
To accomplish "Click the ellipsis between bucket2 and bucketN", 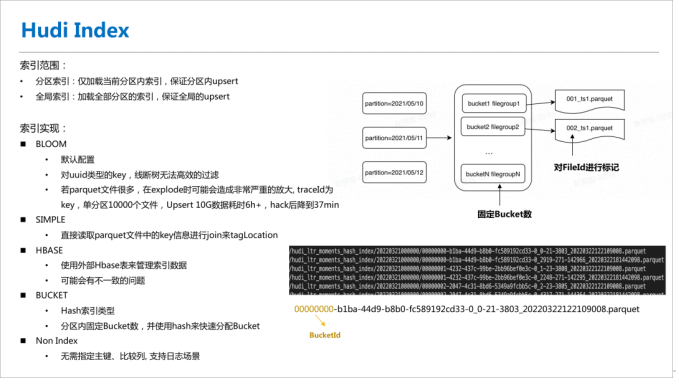I will 489,153.
